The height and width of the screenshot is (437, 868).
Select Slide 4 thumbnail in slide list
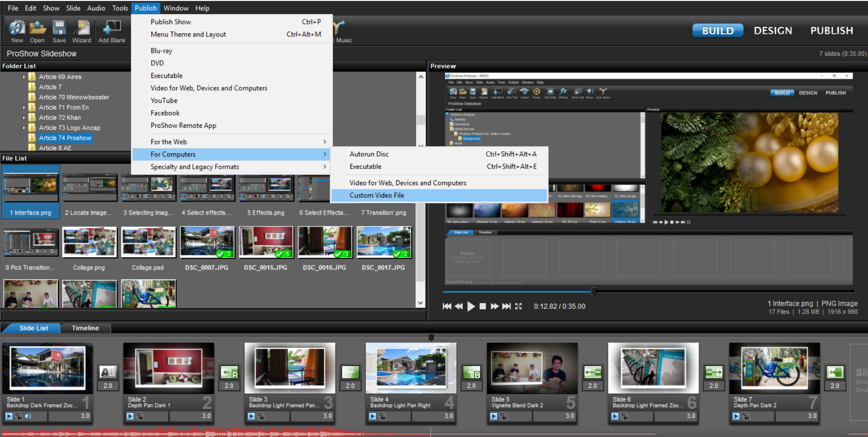pos(411,368)
